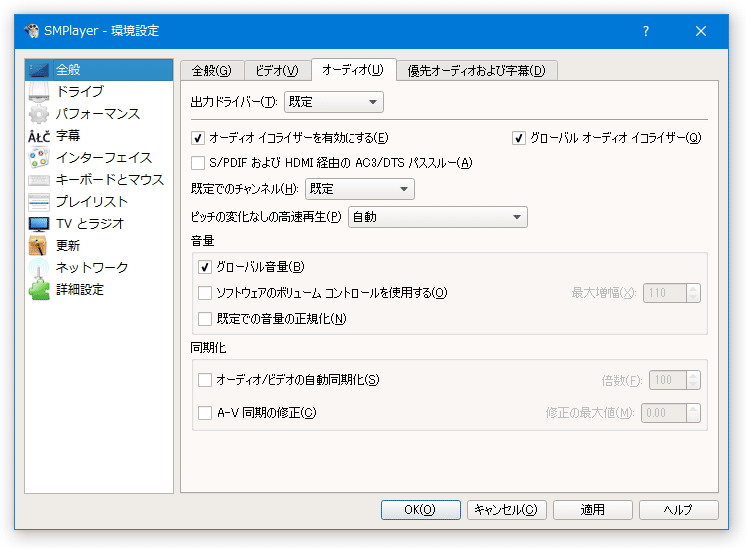Open the 更新 settings section
The width and height of the screenshot is (746, 548).
(x=99, y=245)
